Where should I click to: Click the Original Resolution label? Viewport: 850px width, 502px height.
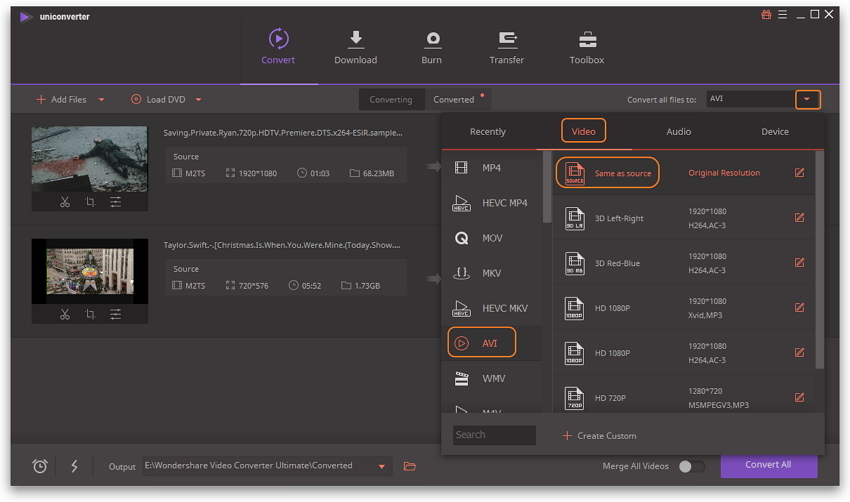[x=724, y=173]
